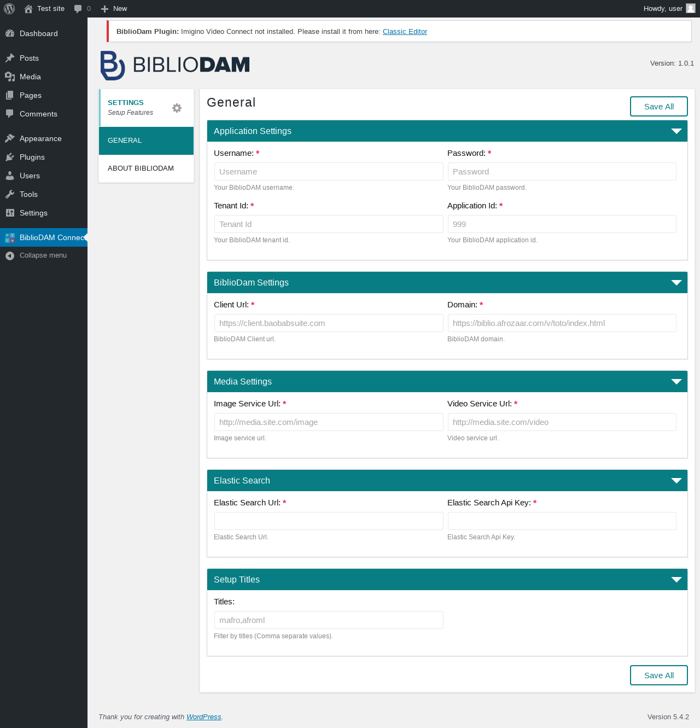Click the BiblioDAM Connect menu icon

click(x=10, y=237)
